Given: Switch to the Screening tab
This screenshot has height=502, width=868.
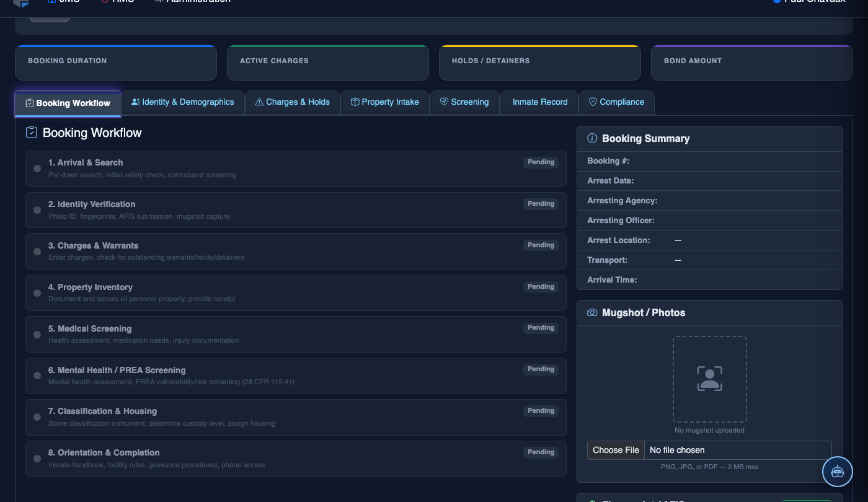Looking at the screenshot, I should point(464,102).
